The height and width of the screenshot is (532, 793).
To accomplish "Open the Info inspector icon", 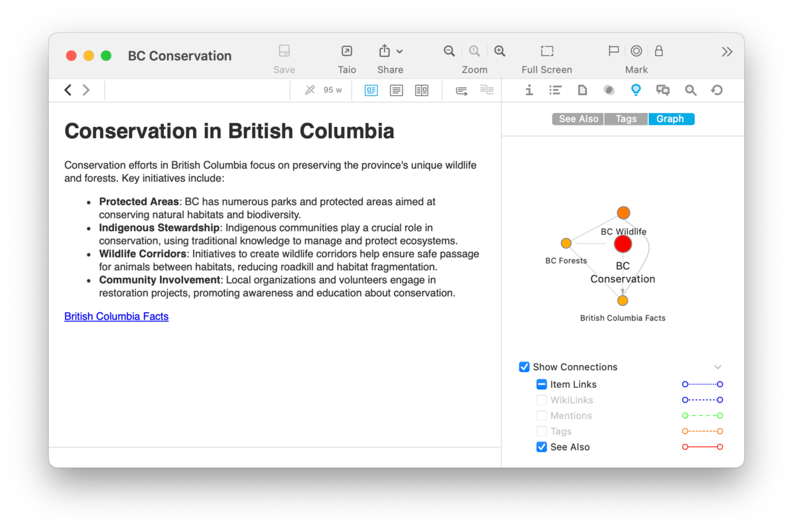I will (x=529, y=91).
